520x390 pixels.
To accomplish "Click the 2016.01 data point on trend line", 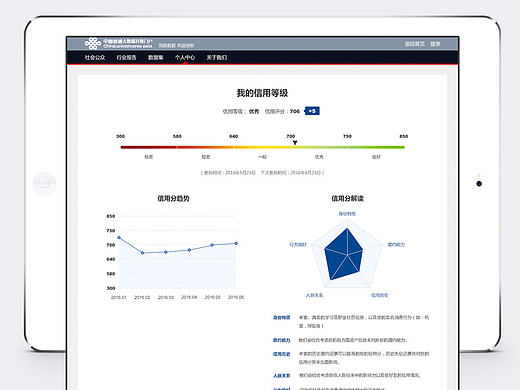I will coord(119,238).
